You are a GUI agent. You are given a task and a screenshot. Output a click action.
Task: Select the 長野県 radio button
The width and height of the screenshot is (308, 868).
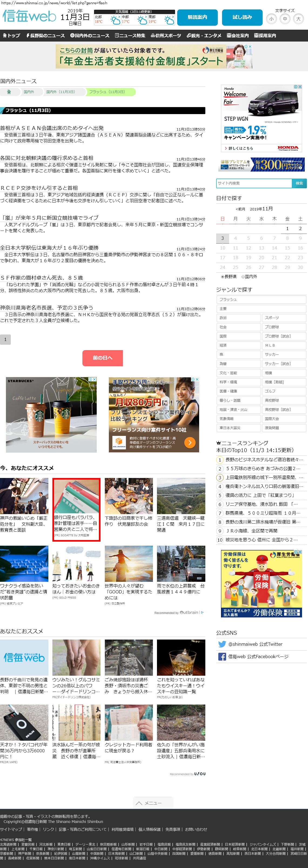[223, 277]
